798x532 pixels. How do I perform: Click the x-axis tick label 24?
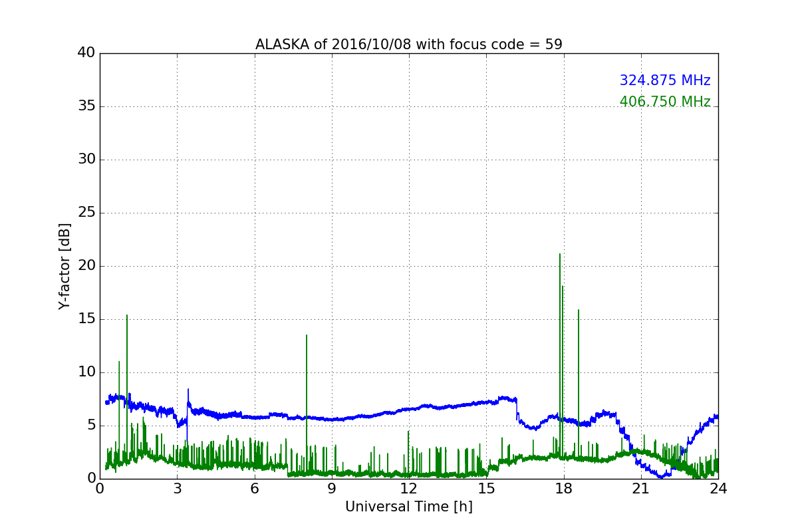point(718,488)
